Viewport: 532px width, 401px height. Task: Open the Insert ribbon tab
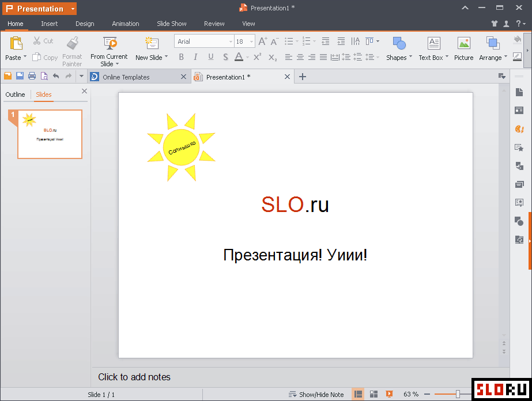[x=49, y=24]
